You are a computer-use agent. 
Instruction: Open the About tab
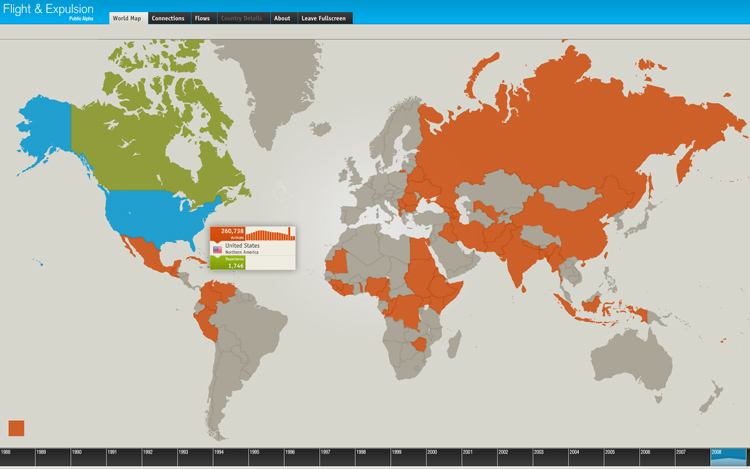[282, 18]
